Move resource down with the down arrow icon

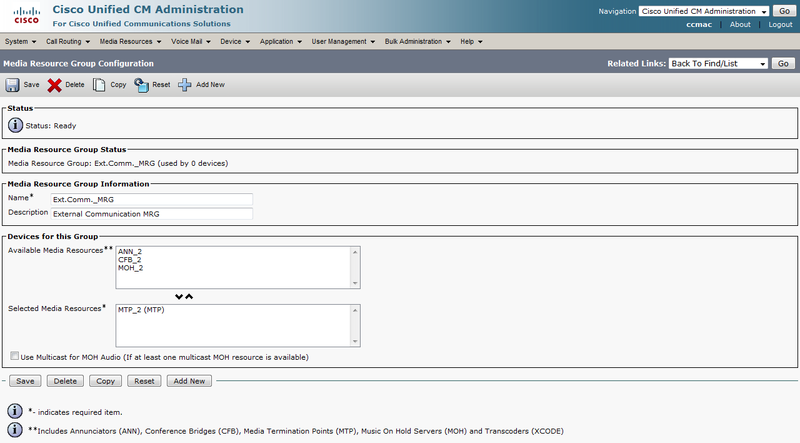(x=179, y=297)
